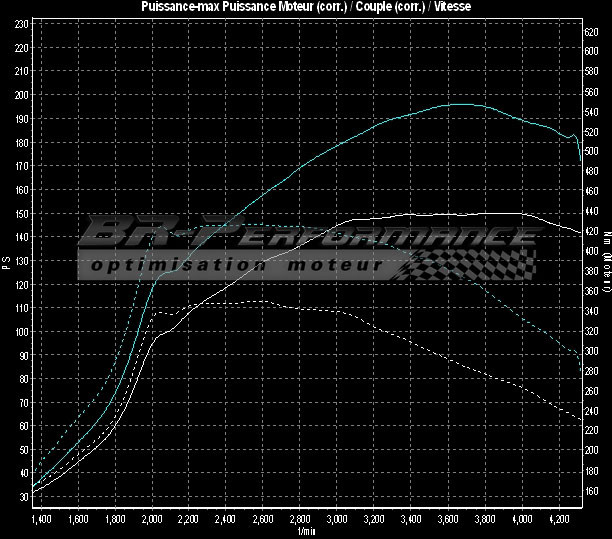Screen dimensions: 612x539
Task: Click the 3,000 tick label on the rpm axis
Action: [x=337, y=521]
